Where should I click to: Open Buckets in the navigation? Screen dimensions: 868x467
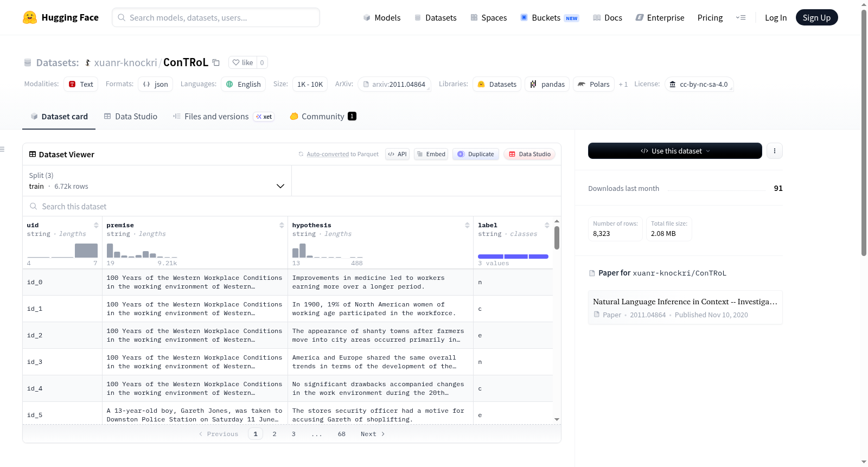click(550, 17)
